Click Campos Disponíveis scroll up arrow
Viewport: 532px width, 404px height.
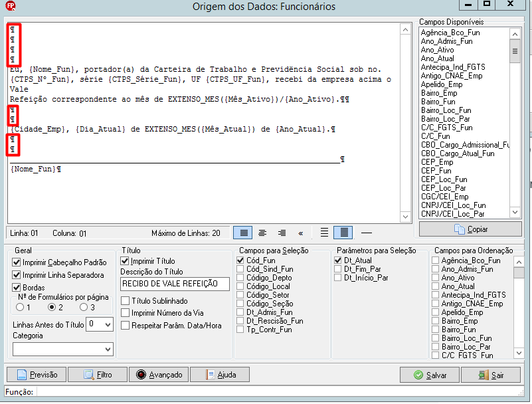(x=515, y=34)
